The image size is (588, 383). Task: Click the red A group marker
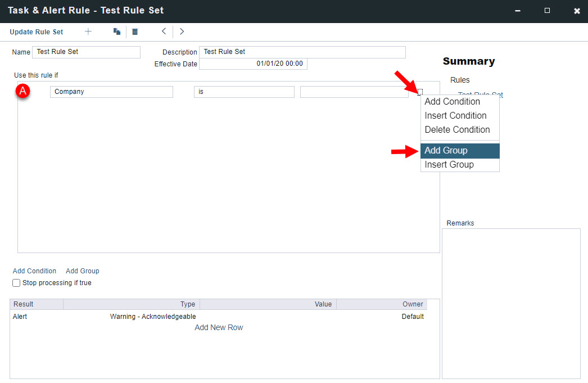pos(23,92)
